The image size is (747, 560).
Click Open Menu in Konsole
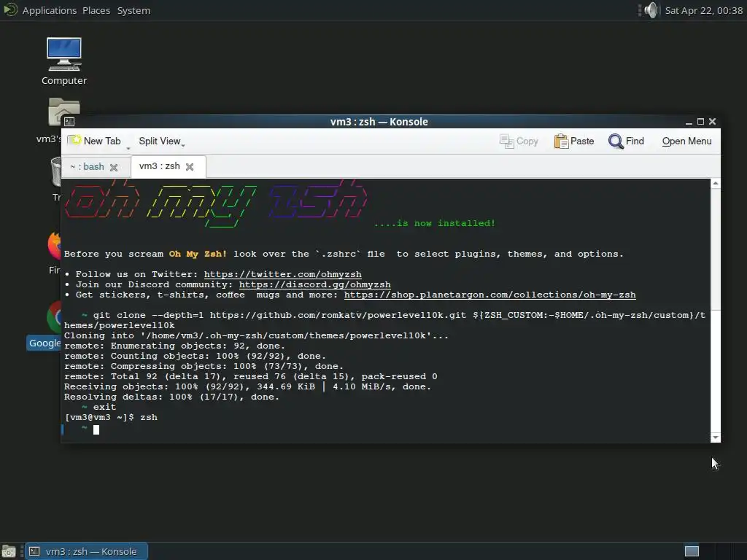[686, 141]
